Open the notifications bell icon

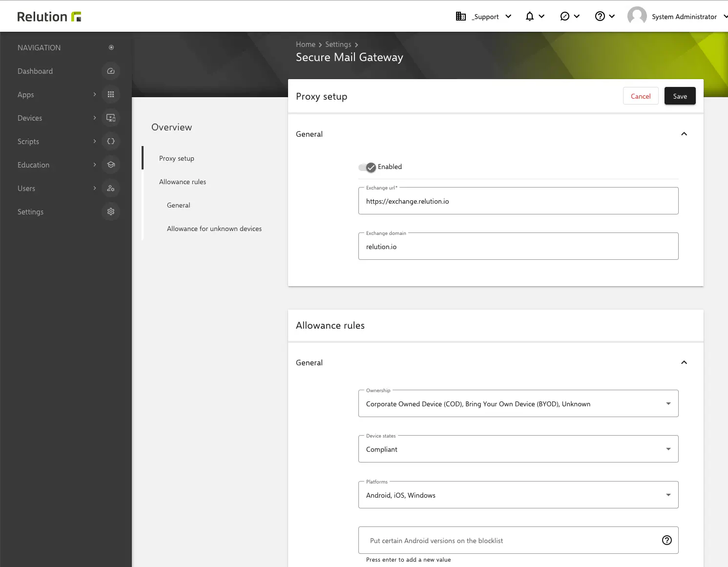[x=529, y=16]
